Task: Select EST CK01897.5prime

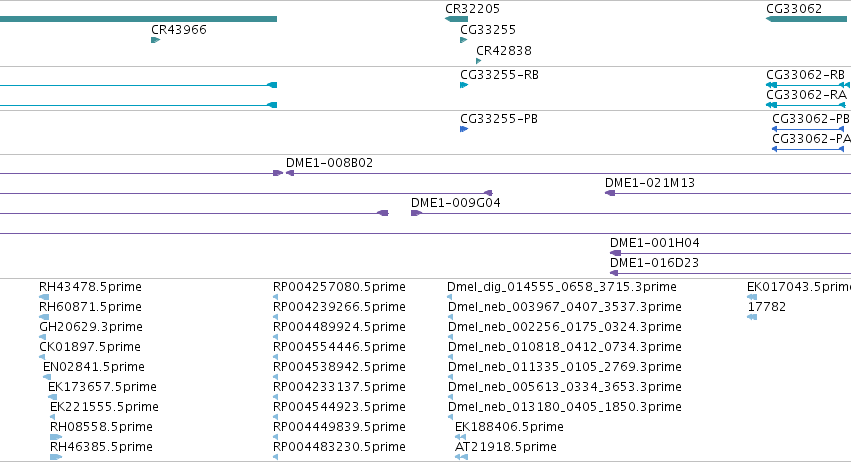Action: [x=90, y=347]
